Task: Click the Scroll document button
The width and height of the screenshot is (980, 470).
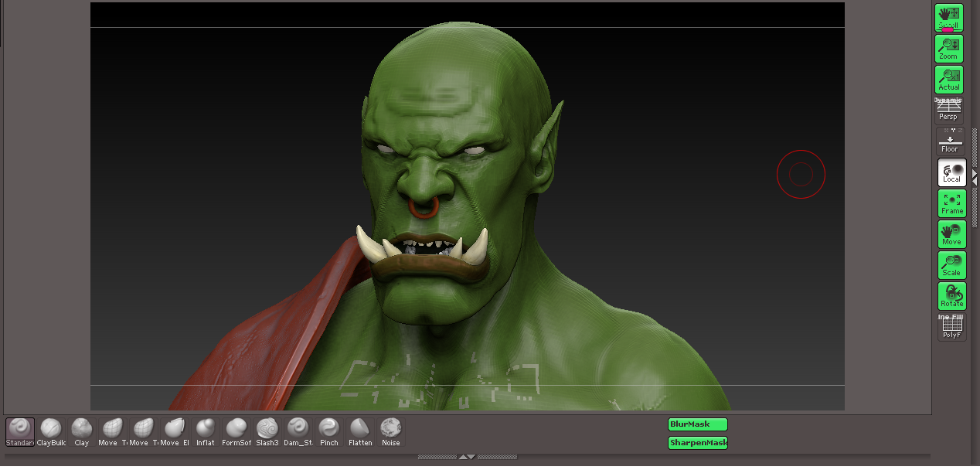Action: coord(949,18)
